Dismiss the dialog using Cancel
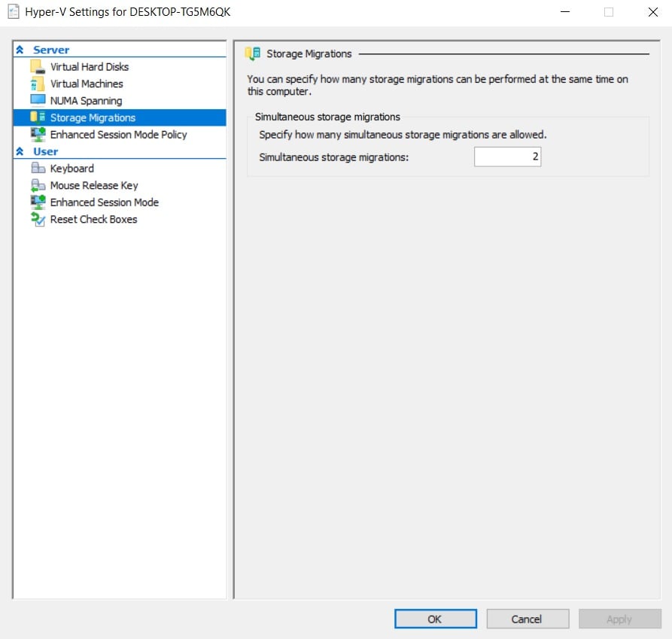This screenshot has width=672, height=639. click(x=528, y=619)
